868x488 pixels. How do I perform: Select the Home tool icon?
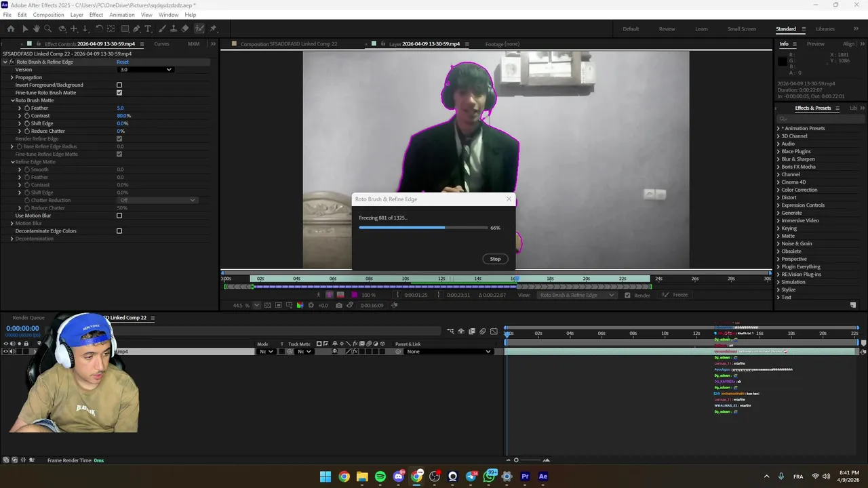point(10,28)
